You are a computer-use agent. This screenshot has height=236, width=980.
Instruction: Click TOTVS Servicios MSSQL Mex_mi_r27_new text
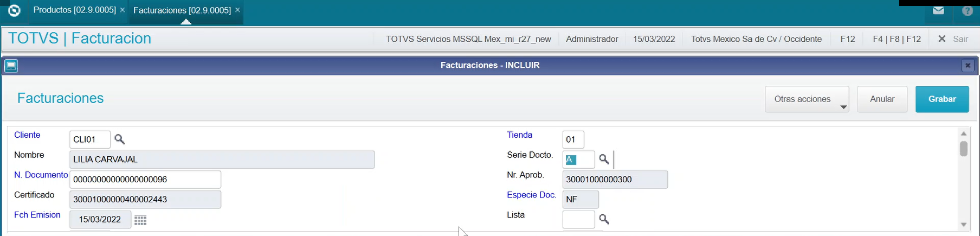(468, 39)
